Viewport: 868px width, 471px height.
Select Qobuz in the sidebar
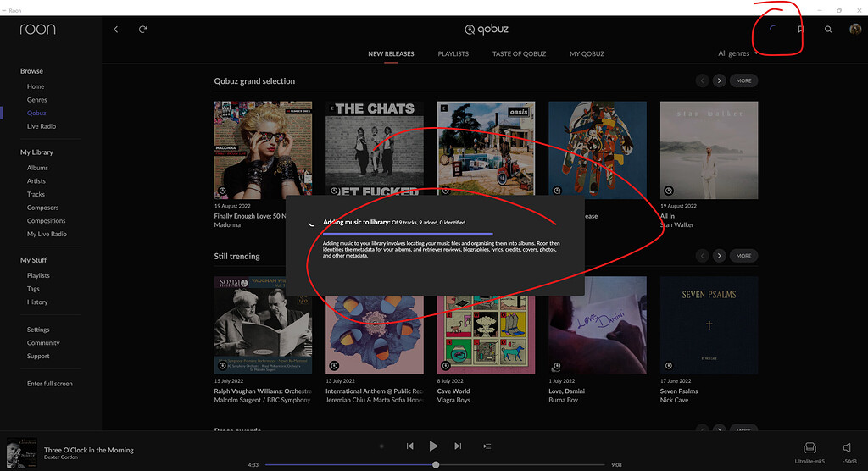[x=36, y=113]
